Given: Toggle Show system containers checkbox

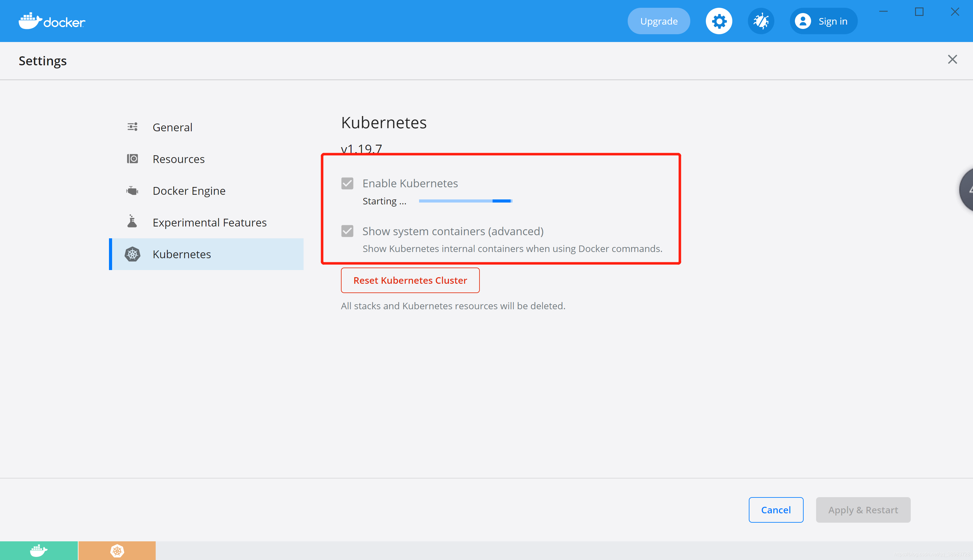Looking at the screenshot, I should tap(347, 231).
